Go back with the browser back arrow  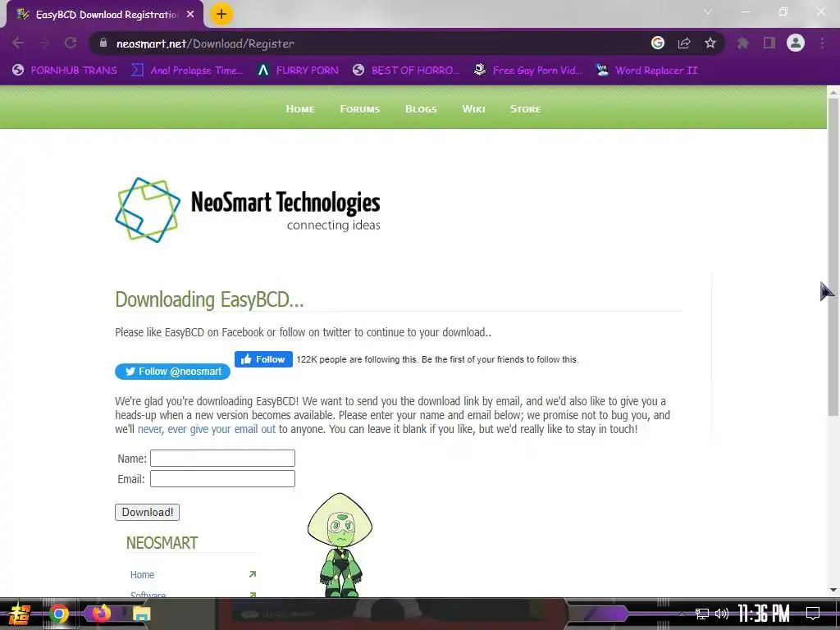tap(18, 43)
